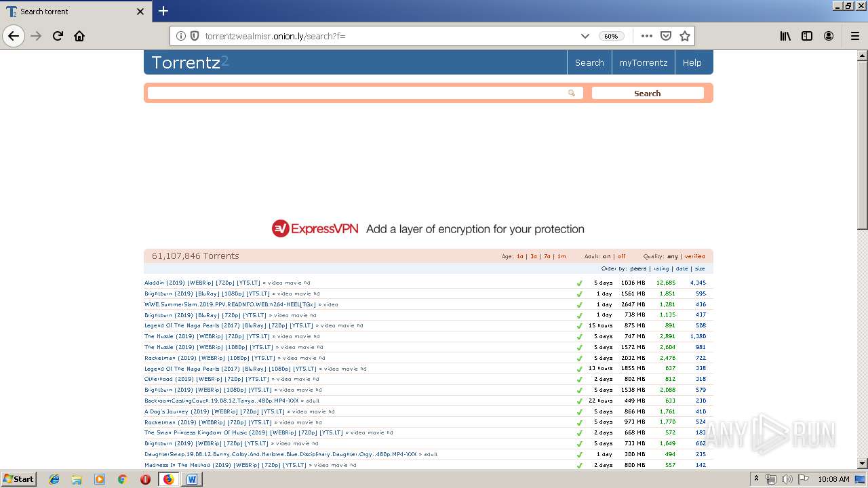Open the Help header tab
The height and width of the screenshot is (488, 868).
692,62
